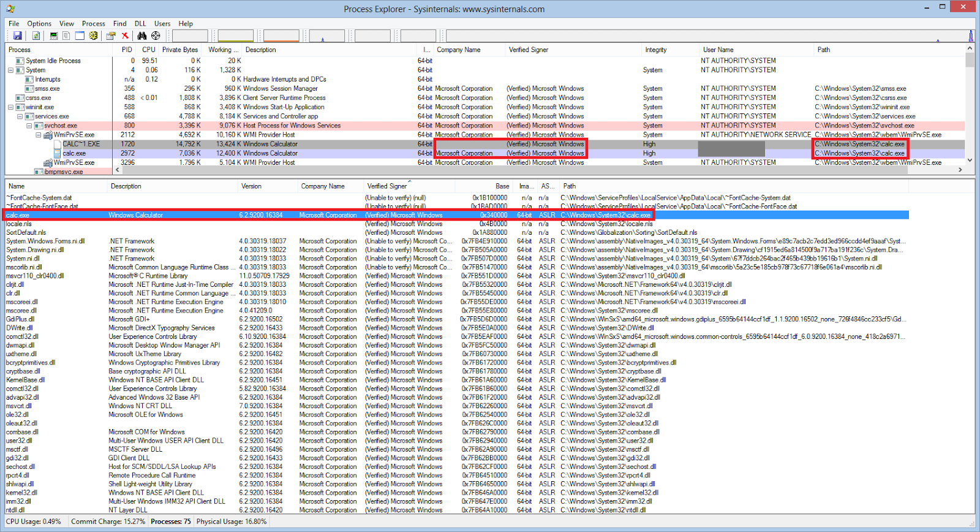Select KernelBase.dll in the lower pane

456,380
